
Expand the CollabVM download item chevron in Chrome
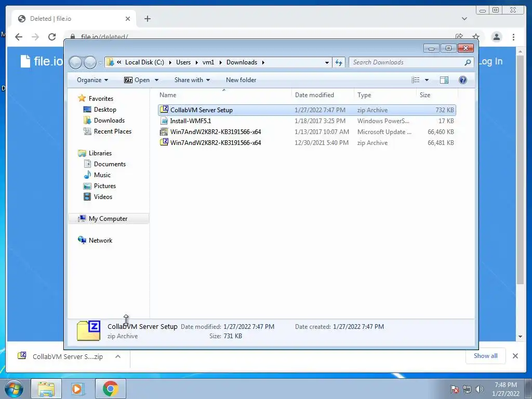(x=118, y=356)
